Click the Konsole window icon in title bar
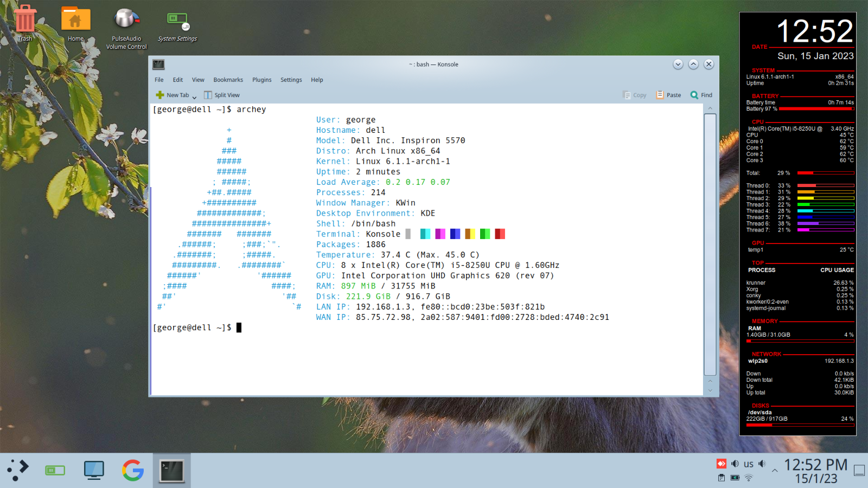Screen dimensions: 868x488 click(158, 64)
